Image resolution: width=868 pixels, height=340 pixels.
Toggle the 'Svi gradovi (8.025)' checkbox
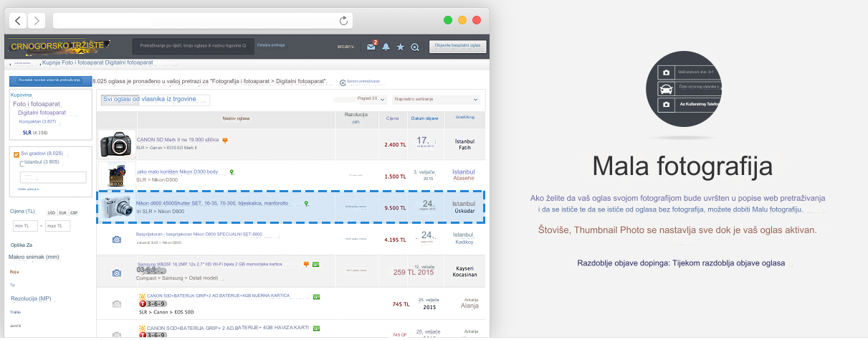click(16, 154)
